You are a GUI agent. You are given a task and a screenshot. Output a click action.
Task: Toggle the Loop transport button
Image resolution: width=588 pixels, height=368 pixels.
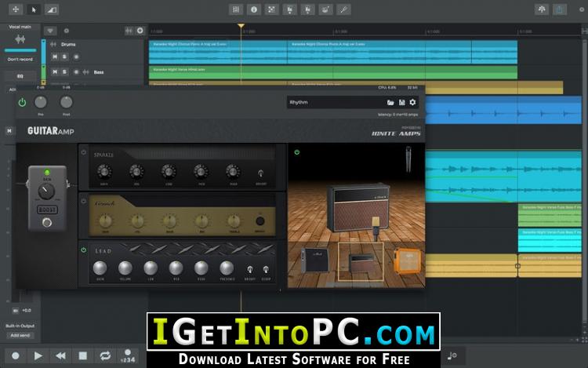105,355
